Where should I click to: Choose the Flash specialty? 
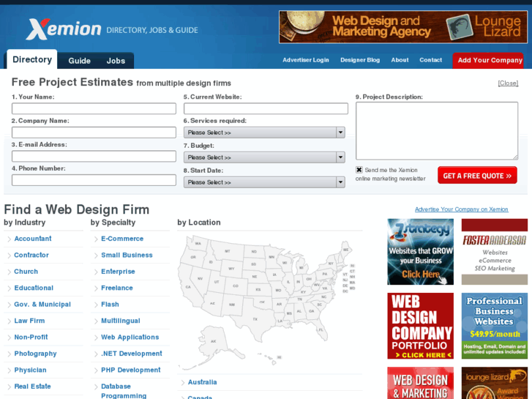point(110,305)
